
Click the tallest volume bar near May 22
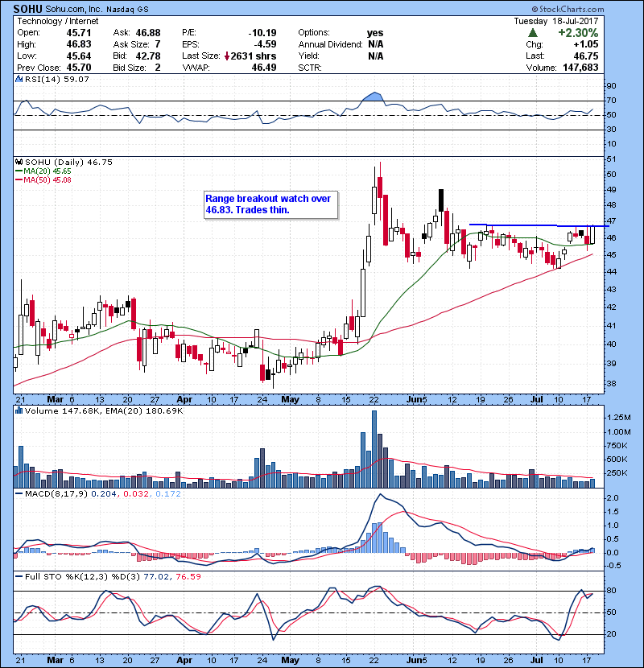coord(374,449)
